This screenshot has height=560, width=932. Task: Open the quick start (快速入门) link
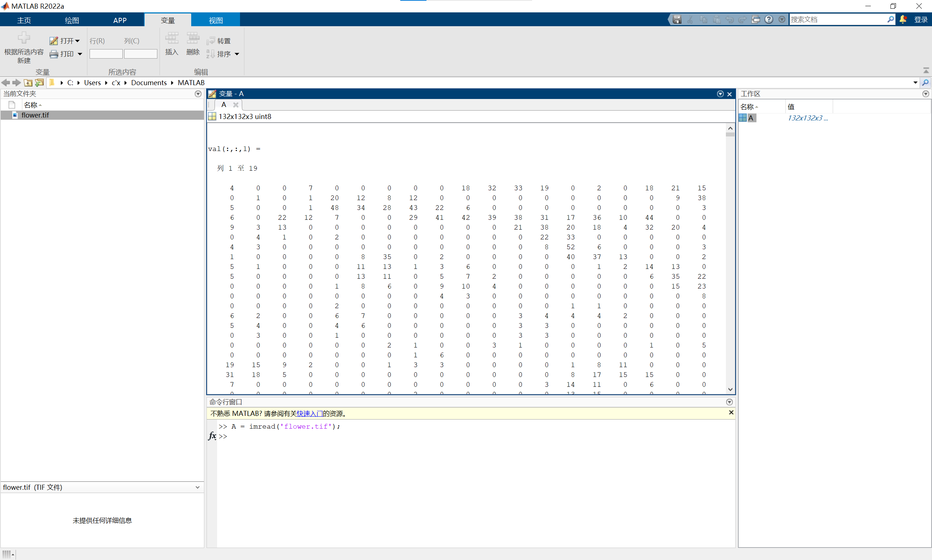(309, 414)
